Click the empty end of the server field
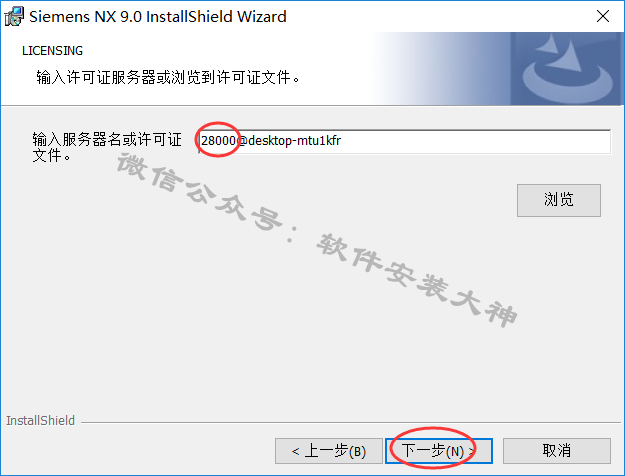The height and width of the screenshot is (476, 625). pyautogui.click(x=474, y=141)
